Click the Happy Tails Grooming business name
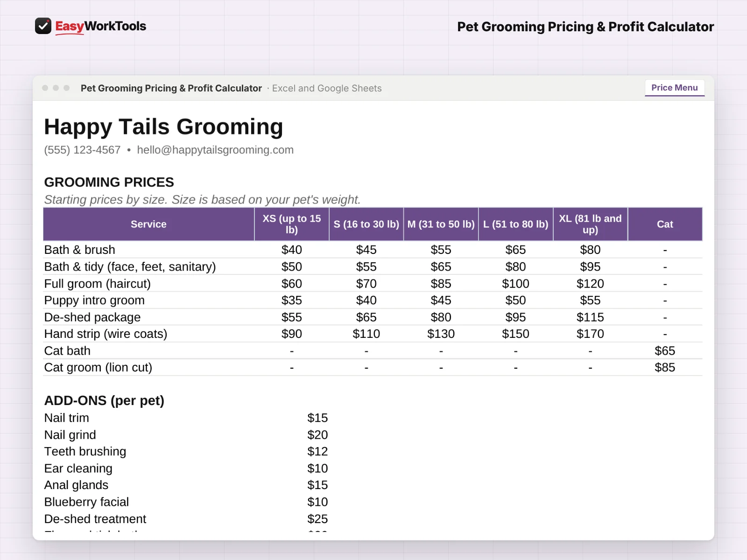This screenshot has height=560, width=747. tap(163, 126)
